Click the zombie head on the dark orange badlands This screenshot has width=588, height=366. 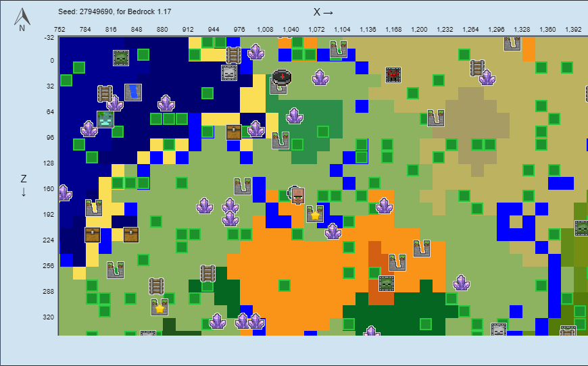point(386,283)
